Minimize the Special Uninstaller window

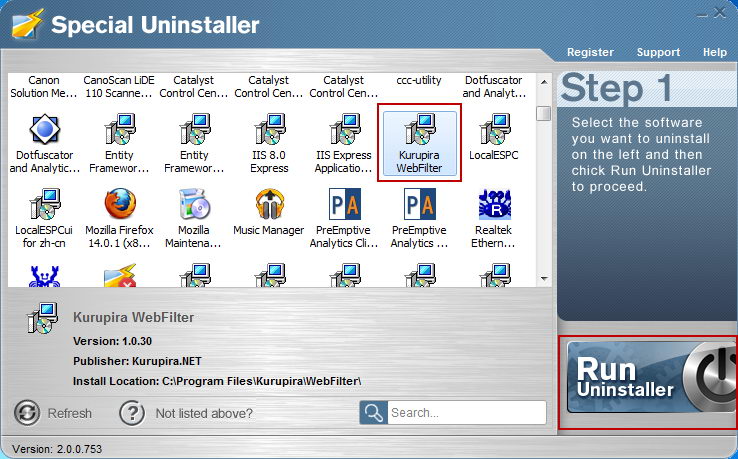702,16
